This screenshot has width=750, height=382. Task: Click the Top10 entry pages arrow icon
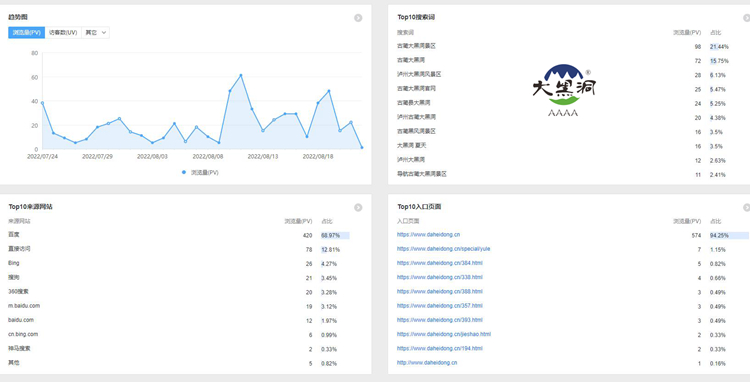tap(746, 207)
